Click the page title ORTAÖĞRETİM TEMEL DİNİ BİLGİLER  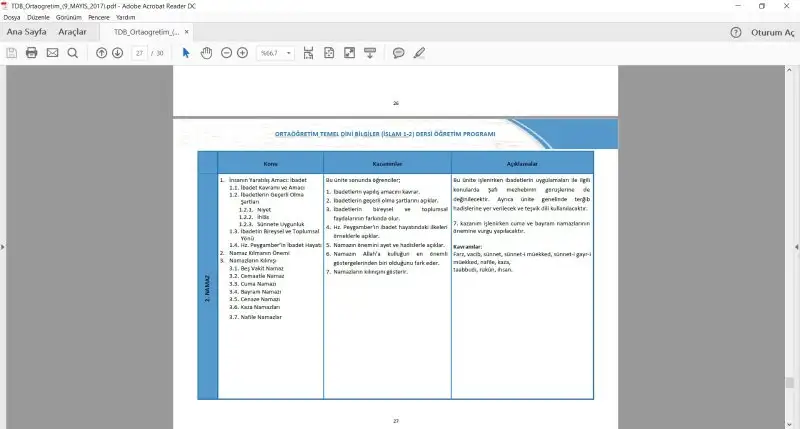pos(385,134)
